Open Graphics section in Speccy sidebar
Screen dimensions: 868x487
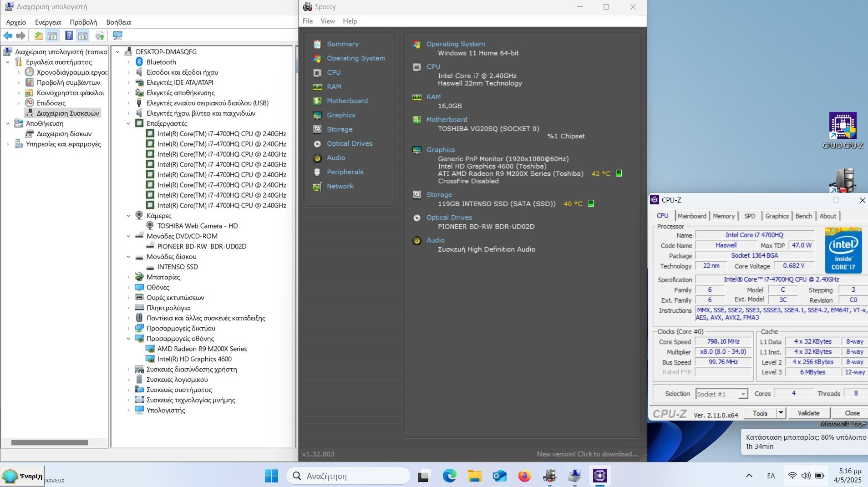pos(340,115)
